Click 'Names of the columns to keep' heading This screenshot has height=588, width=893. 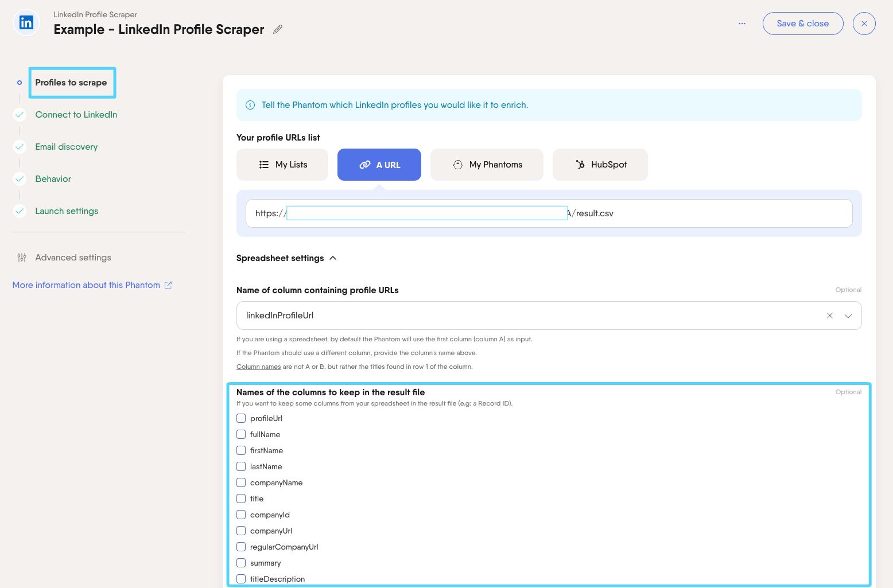pos(331,392)
